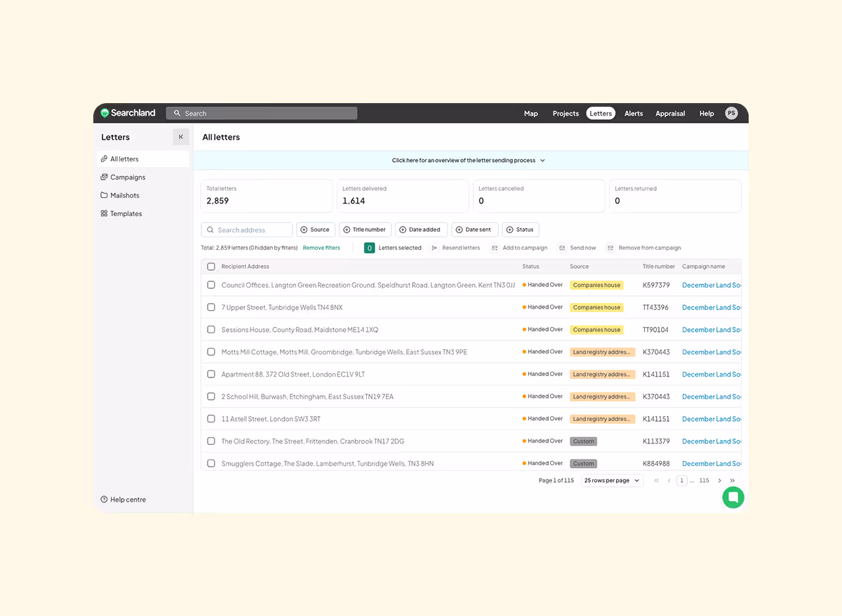The width and height of the screenshot is (842, 616).
Task: Check the 2 School Hill, Burwash row
Action: 211,396
